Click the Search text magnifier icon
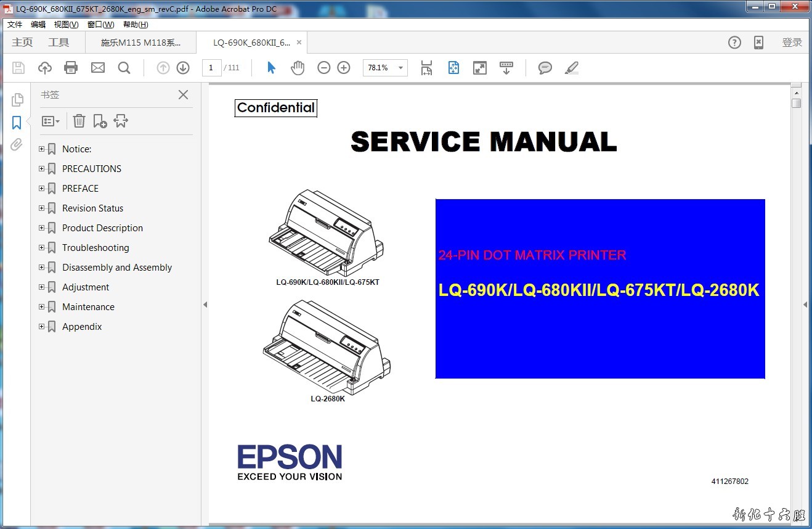This screenshot has height=529, width=812. pos(124,68)
